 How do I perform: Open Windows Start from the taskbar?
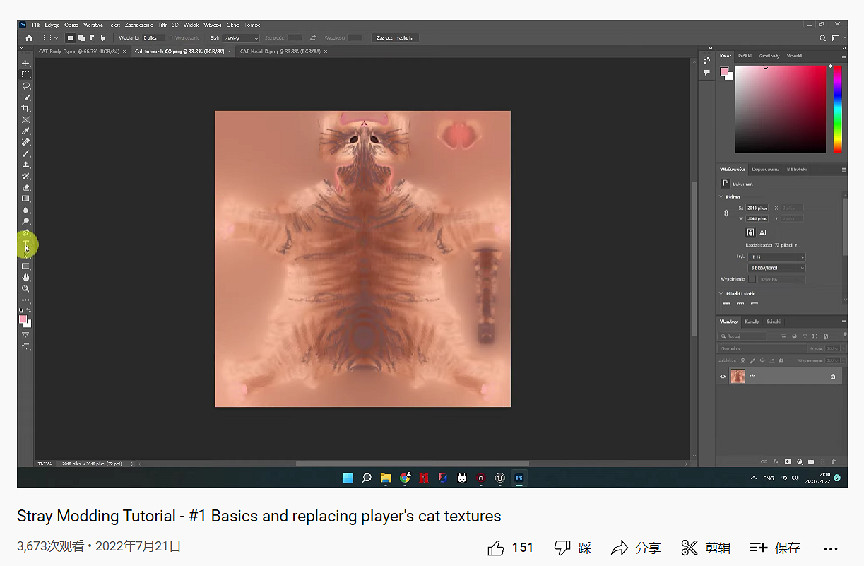click(348, 478)
